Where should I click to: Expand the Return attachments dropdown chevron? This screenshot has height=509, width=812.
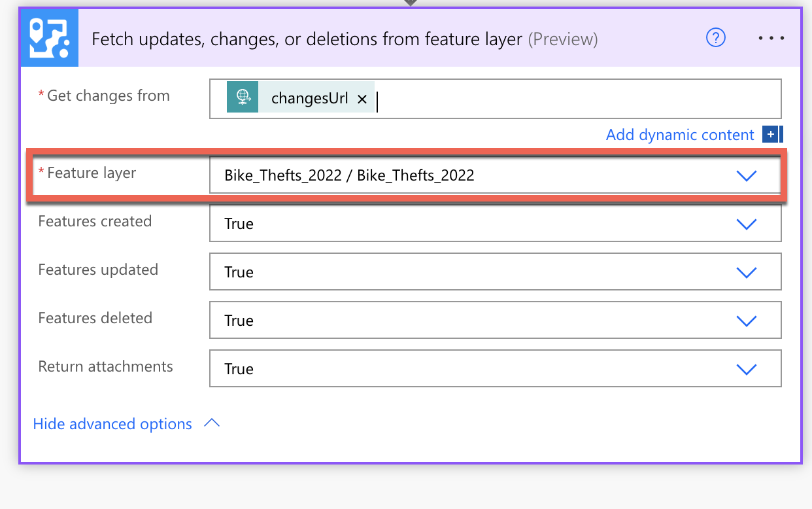(x=746, y=369)
